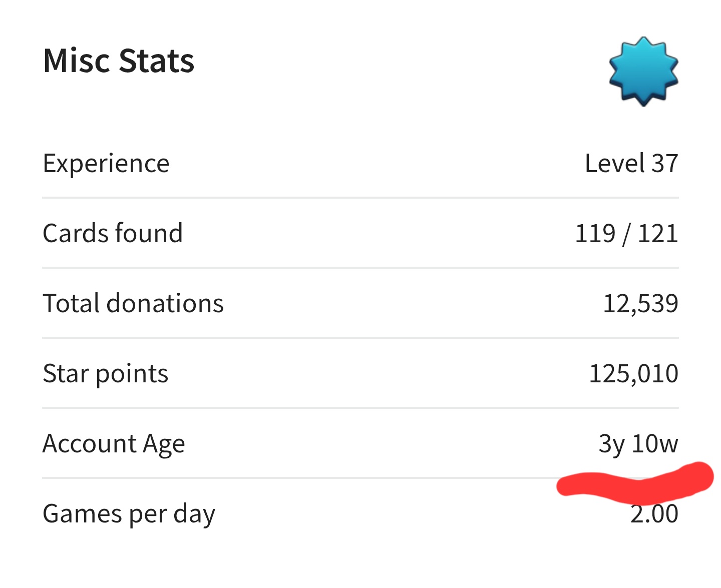721x588 pixels.
Task: Select the Total donations label
Action: pos(133,304)
